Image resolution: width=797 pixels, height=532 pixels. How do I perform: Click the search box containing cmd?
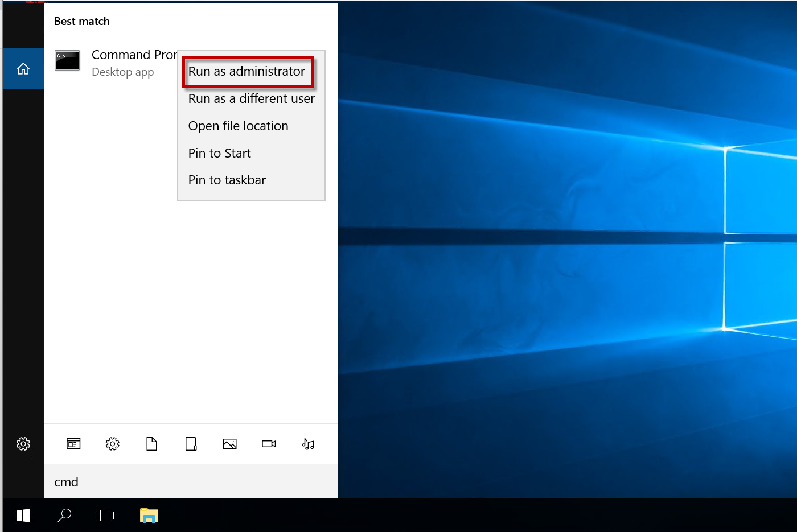pyautogui.click(x=191, y=482)
